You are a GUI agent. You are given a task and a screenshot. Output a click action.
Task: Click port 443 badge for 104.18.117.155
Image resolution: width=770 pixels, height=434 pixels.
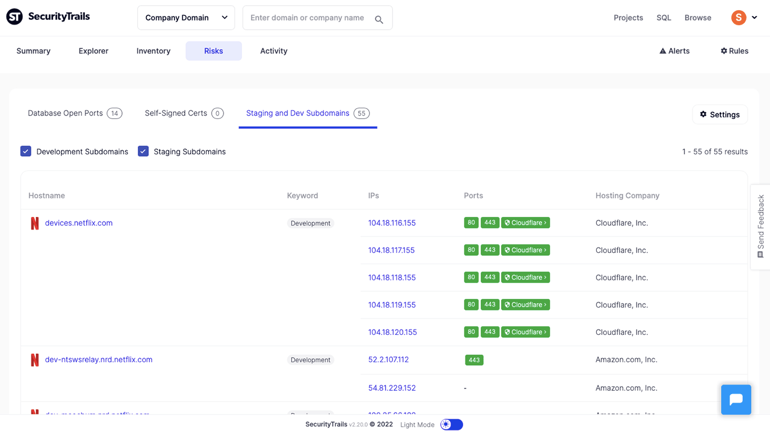(x=490, y=250)
